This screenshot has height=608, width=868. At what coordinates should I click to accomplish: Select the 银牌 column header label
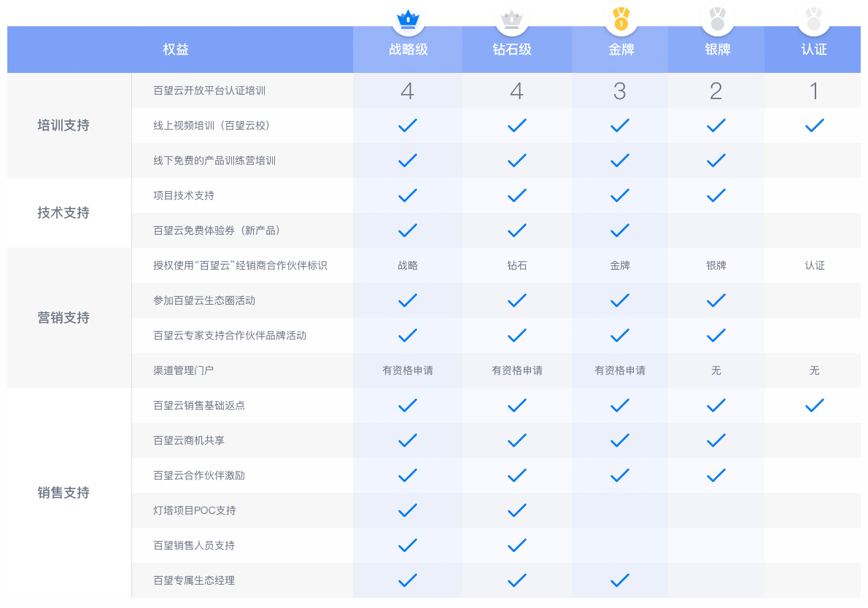click(718, 50)
